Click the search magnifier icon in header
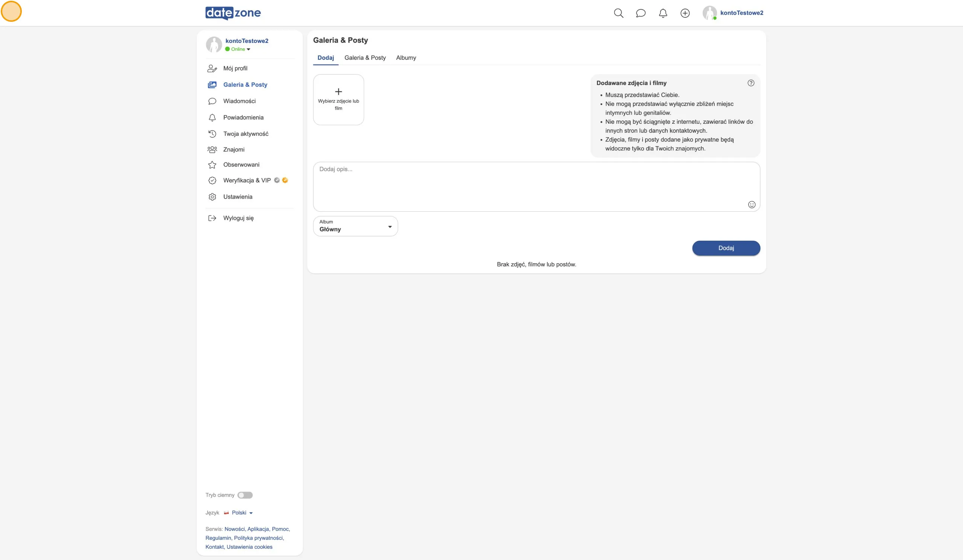Screen dimensions: 963x560 (x=618, y=13)
